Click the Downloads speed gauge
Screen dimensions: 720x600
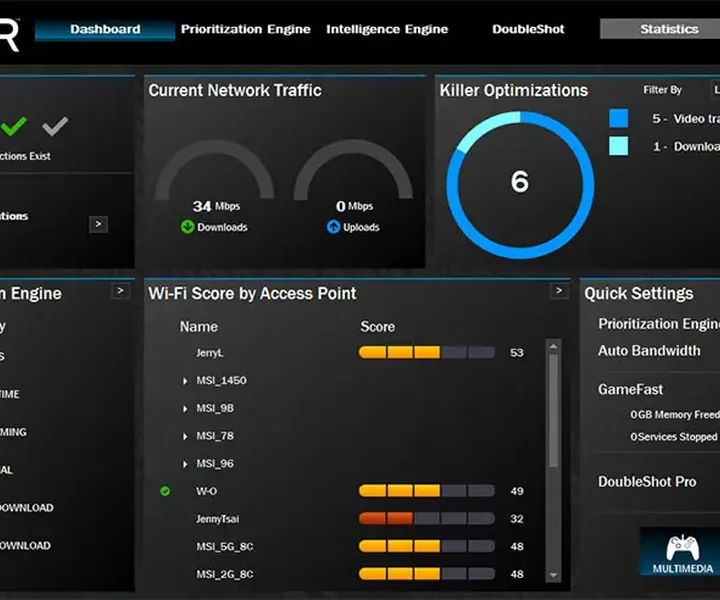(x=214, y=170)
